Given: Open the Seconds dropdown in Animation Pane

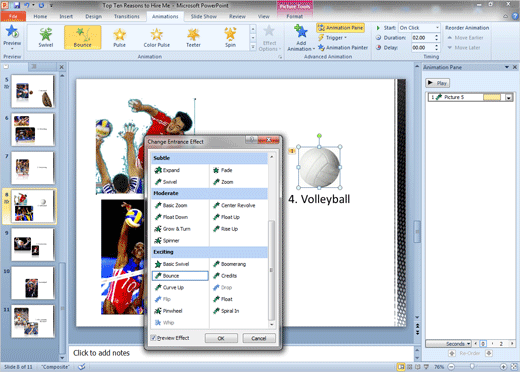Looking at the screenshot, I should coord(449,344).
